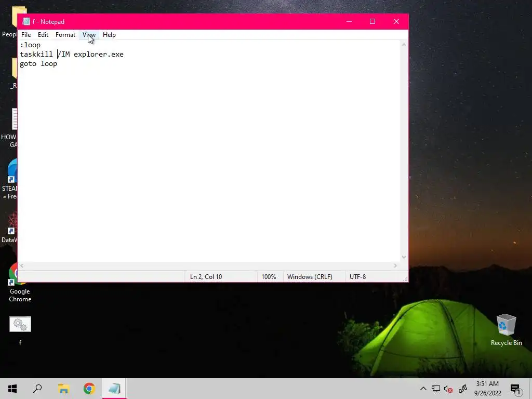Viewport: 532px width, 399px height.
Task: Click 'UTF-8' encoding status entry
Action: tap(357, 277)
